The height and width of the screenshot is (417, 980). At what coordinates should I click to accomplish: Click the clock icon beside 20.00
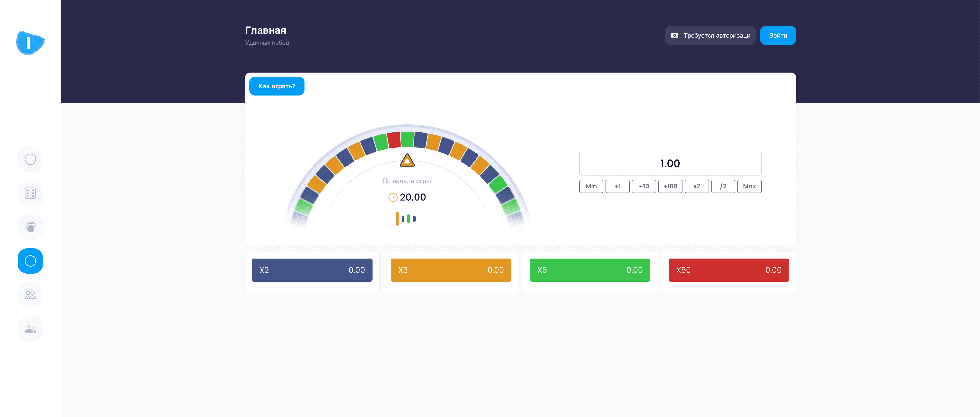coord(393,197)
